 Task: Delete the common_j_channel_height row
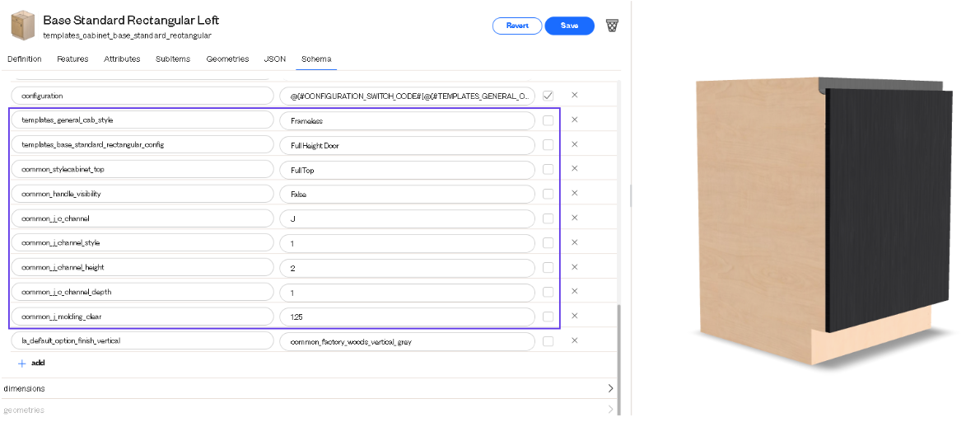point(574,267)
